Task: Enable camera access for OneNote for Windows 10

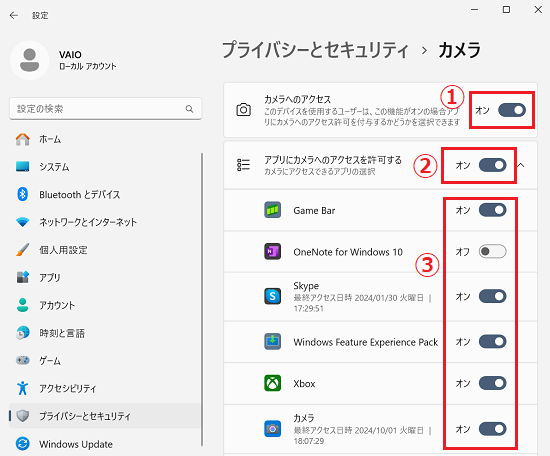Action: (x=492, y=251)
